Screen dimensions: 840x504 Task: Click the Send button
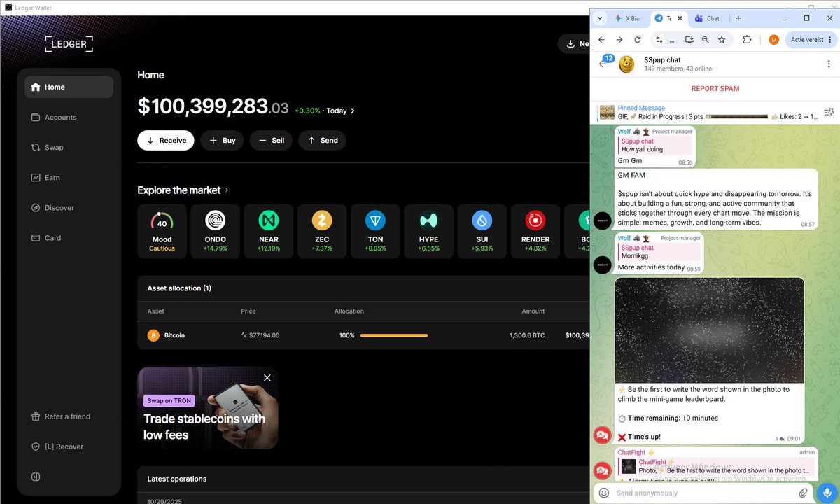click(x=322, y=140)
